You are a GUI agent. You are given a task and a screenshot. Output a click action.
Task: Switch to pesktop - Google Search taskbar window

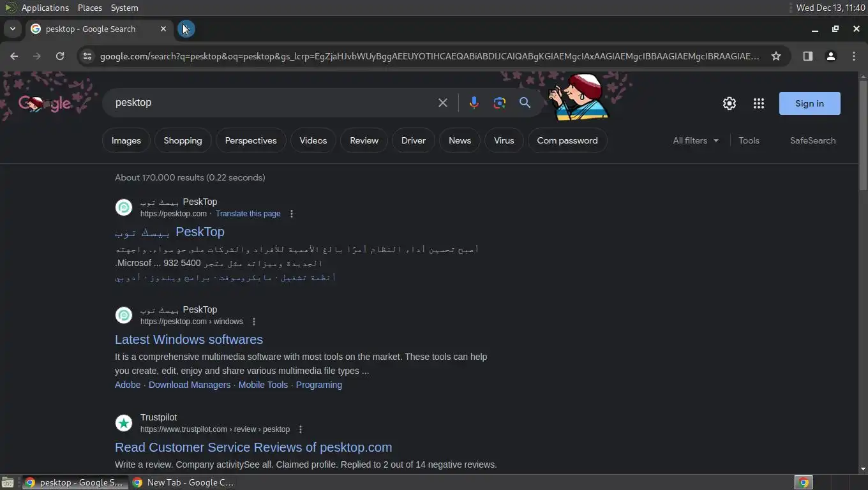(74, 482)
